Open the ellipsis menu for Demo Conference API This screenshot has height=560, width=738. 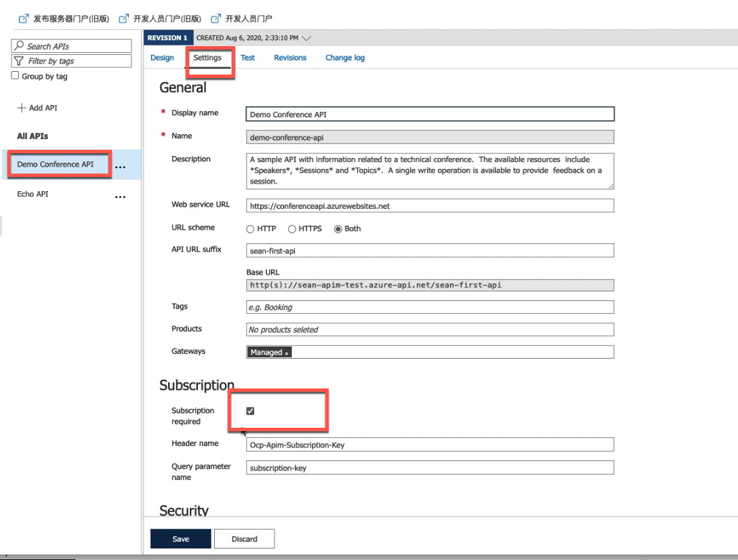pyautogui.click(x=120, y=167)
